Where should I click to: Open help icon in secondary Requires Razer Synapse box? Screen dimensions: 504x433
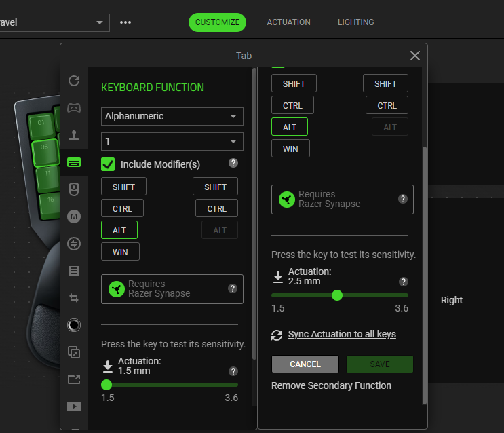[403, 199]
